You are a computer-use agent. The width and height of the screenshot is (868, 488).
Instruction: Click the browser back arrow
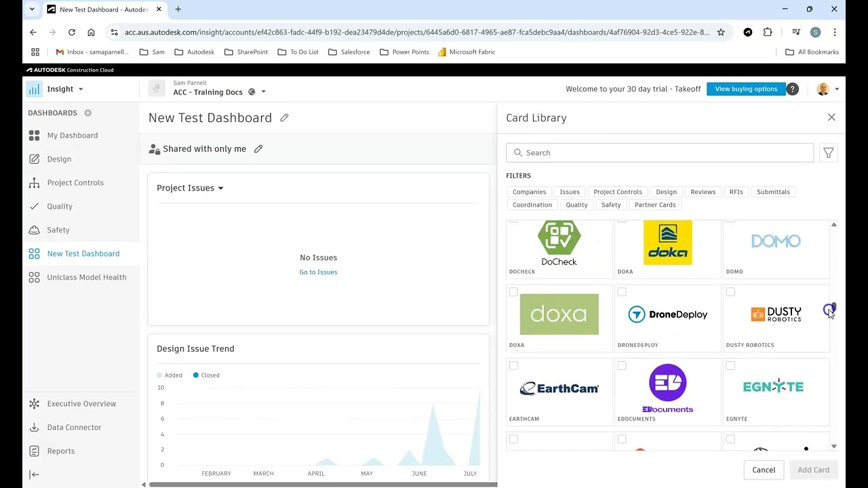pyautogui.click(x=33, y=32)
